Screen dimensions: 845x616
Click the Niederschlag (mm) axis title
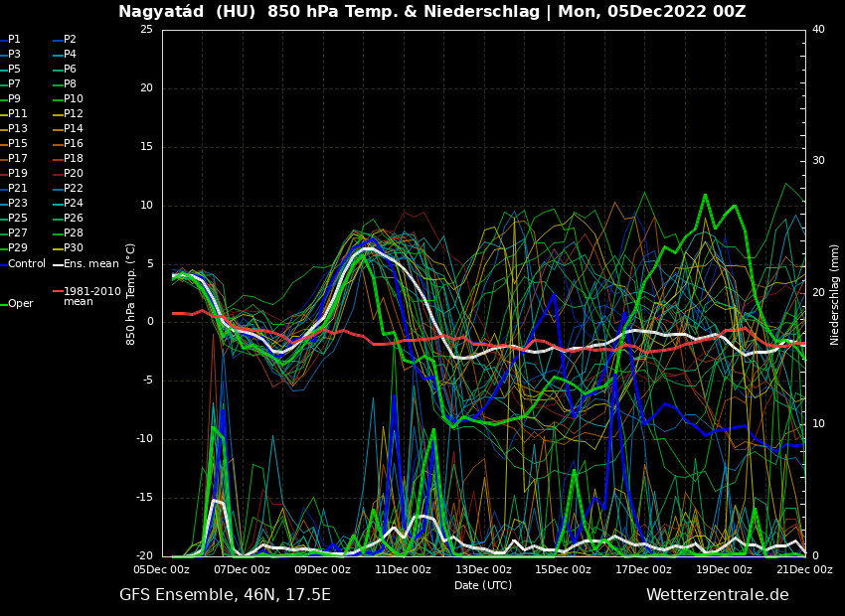pyautogui.click(x=835, y=294)
